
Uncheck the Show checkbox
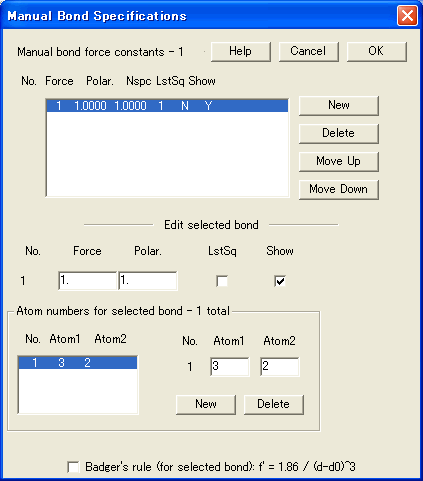pyautogui.click(x=280, y=281)
